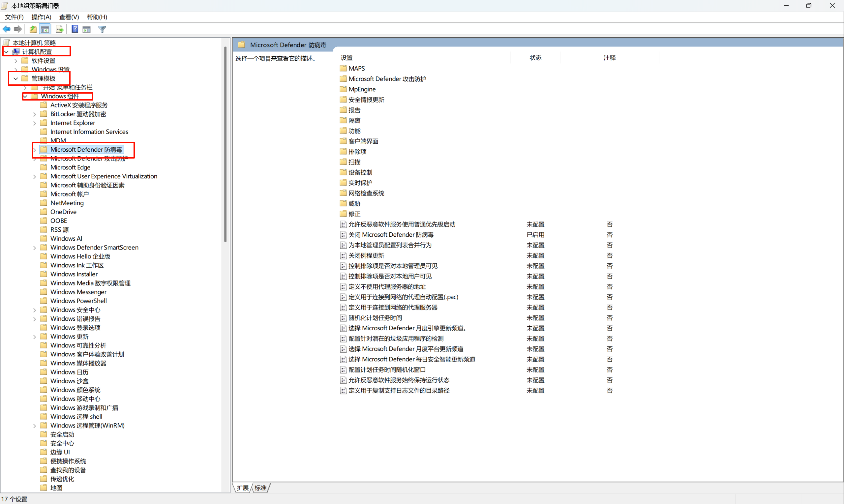Expand Windows Defender SmartScreen node

point(35,248)
